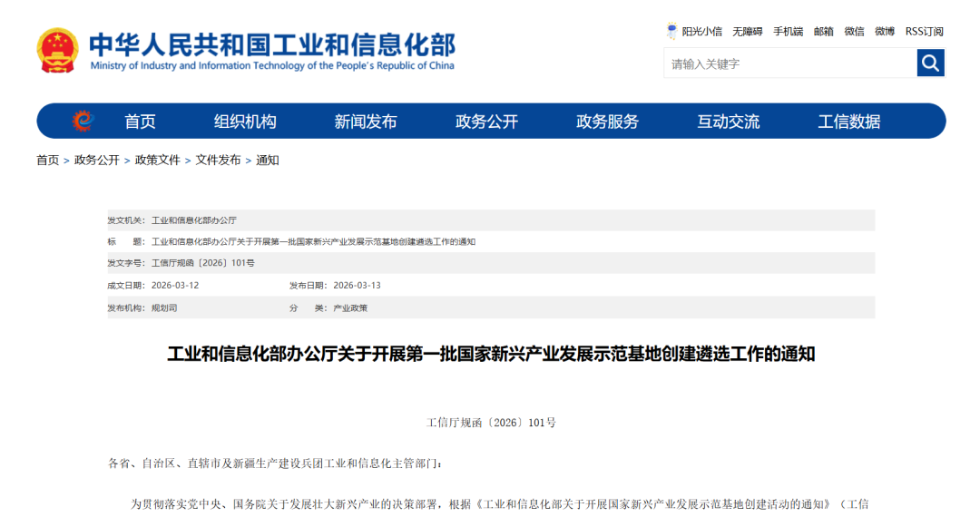
Task: Go to 新闻发布 section
Action: click(x=366, y=122)
